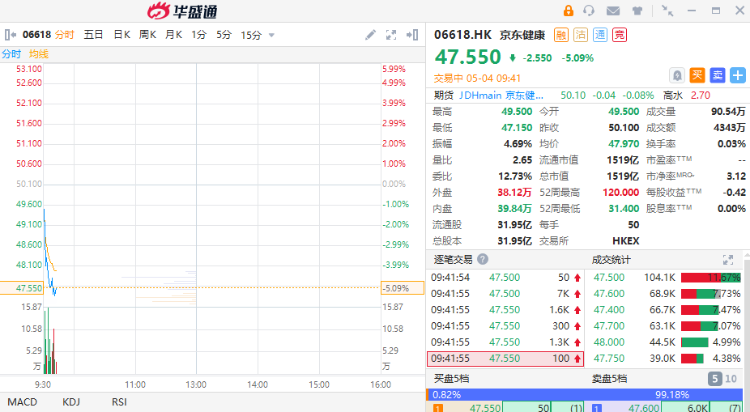This screenshot has height=412, width=750.
Task: Switch to 五日 chart period
Action: (93, 35)
